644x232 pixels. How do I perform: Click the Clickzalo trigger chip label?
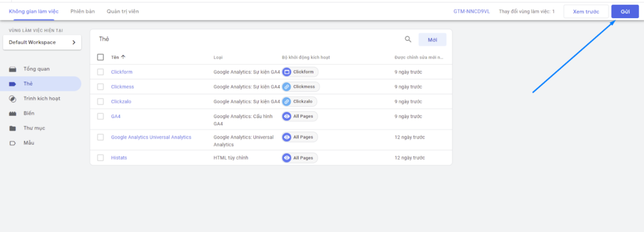(303, 101)
